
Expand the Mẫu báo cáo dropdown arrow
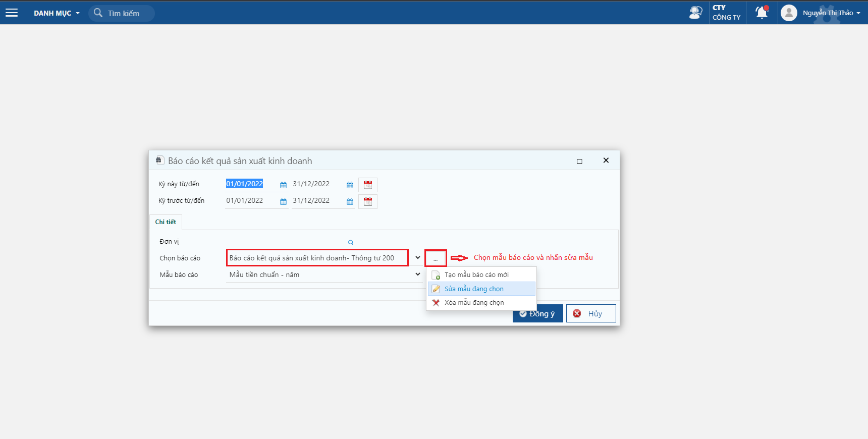[418, 275]
